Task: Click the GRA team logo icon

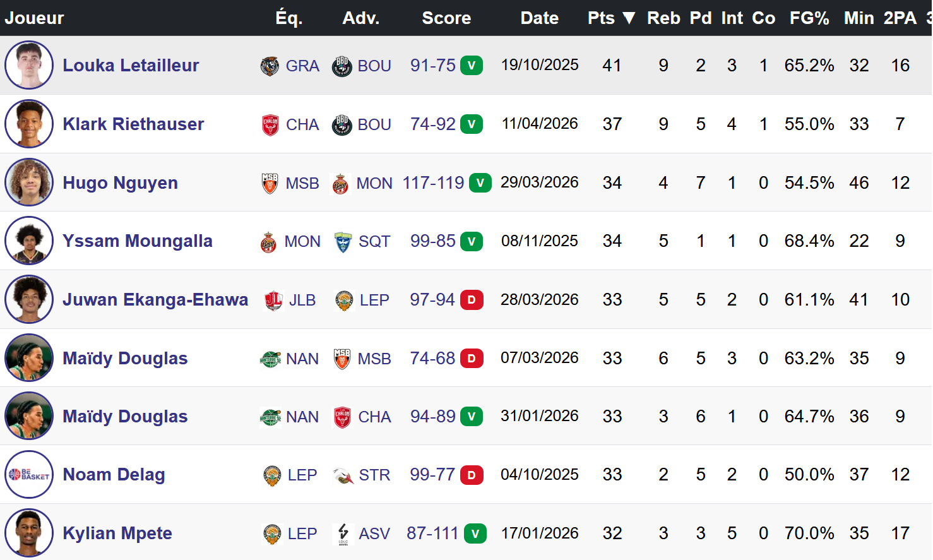Action: point(270,66)
